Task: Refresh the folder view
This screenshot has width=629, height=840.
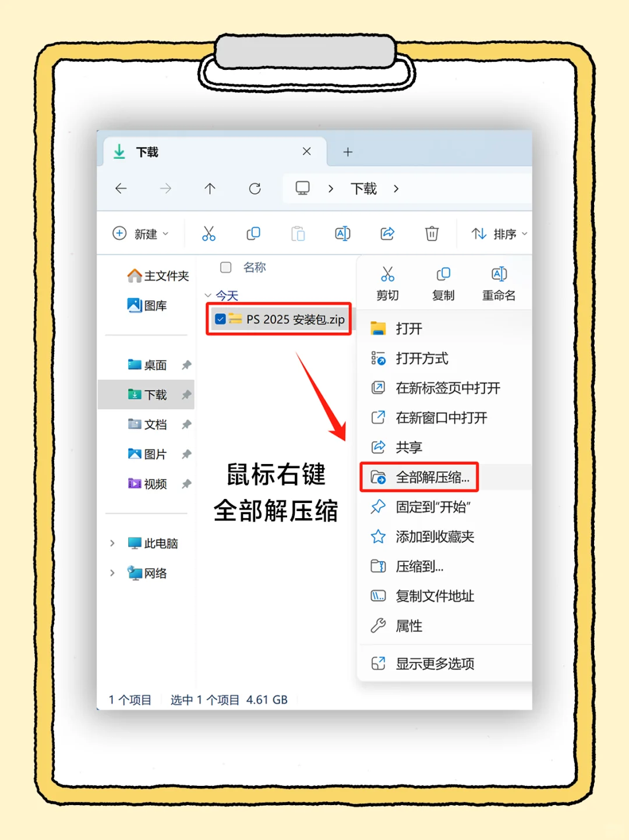Action: point(255,189)
